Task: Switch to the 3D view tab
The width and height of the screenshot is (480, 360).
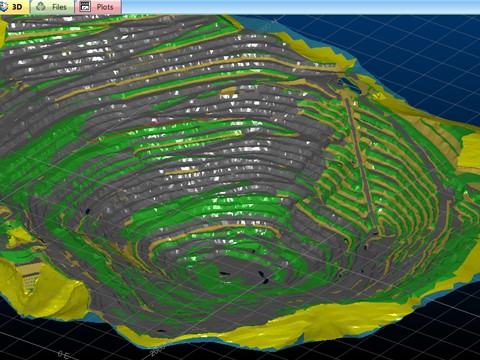Action: [14, 7]
